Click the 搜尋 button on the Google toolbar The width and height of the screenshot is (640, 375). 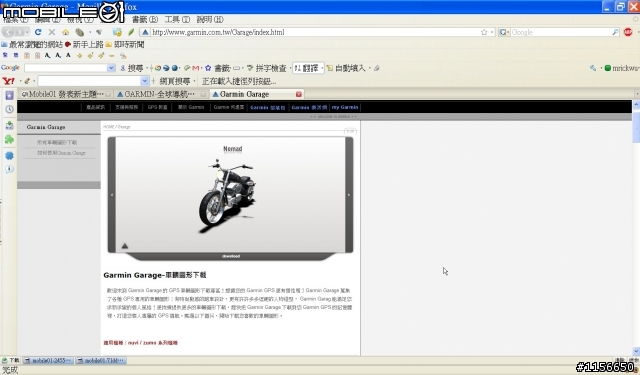(x=131, y=68)
